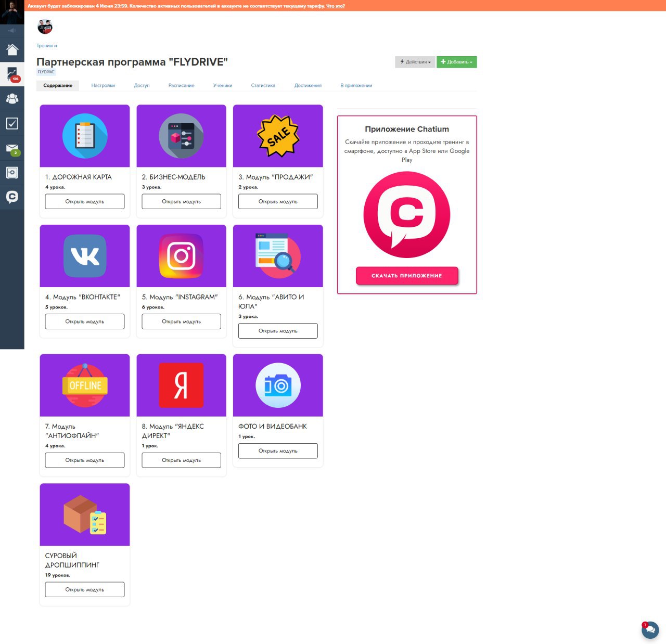Switch to the Достижения tab
This screenshot has height=644, width=666.
pos(308,85)
